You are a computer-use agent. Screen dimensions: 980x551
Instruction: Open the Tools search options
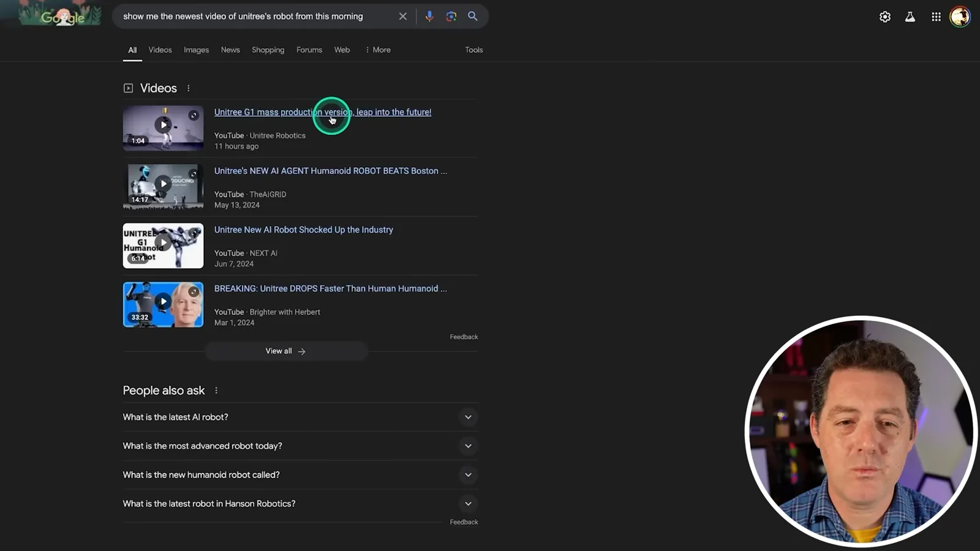coord(473,50)
